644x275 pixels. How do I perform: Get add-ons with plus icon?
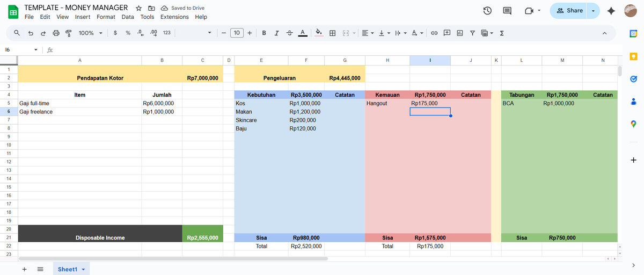[633, 160]
